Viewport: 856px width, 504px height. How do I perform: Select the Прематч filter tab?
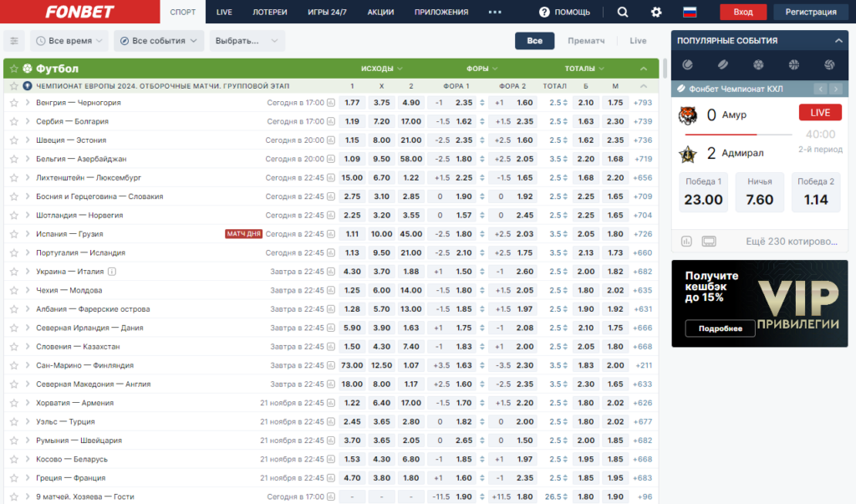point(586,41)
